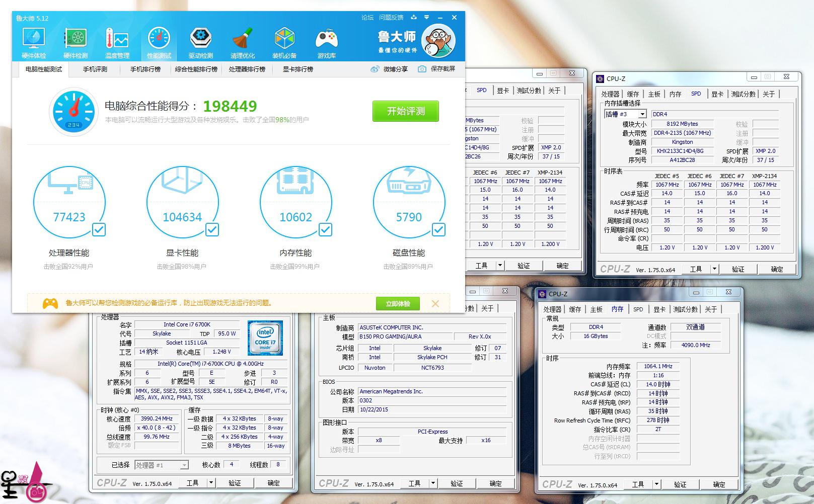
Task: Close the CPU-Z 内存 memory window
Action: click(728, 292)
